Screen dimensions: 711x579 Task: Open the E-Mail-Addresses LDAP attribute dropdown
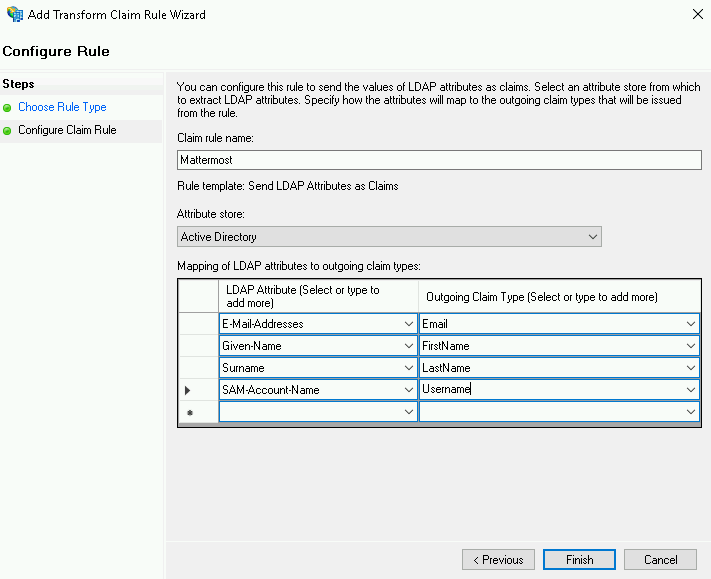coord(409,324)
